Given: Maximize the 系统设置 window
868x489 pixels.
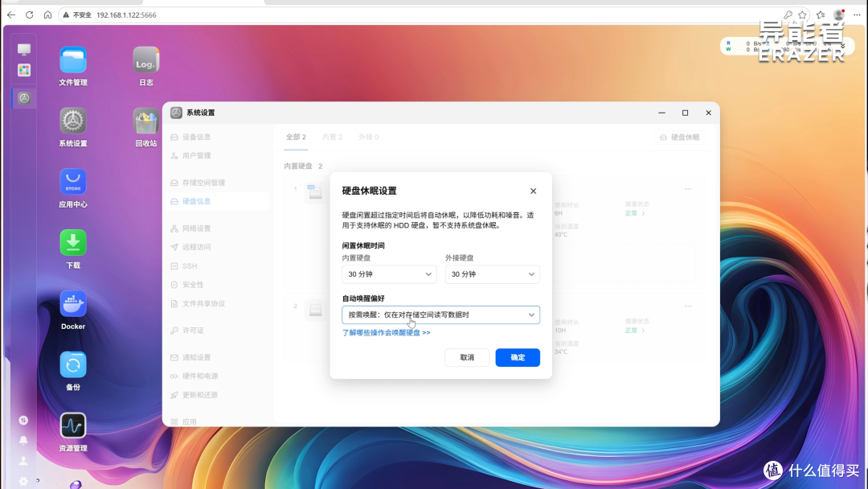Looking at the screenshot, I should click(x=685, y=113).
